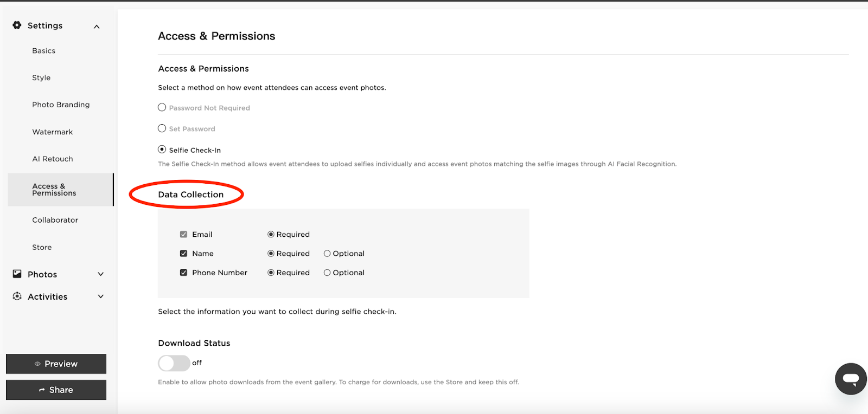Open the AI Retouch menu item
The height and width of the screenshot is (414, 868).
[x=52, y=159]
